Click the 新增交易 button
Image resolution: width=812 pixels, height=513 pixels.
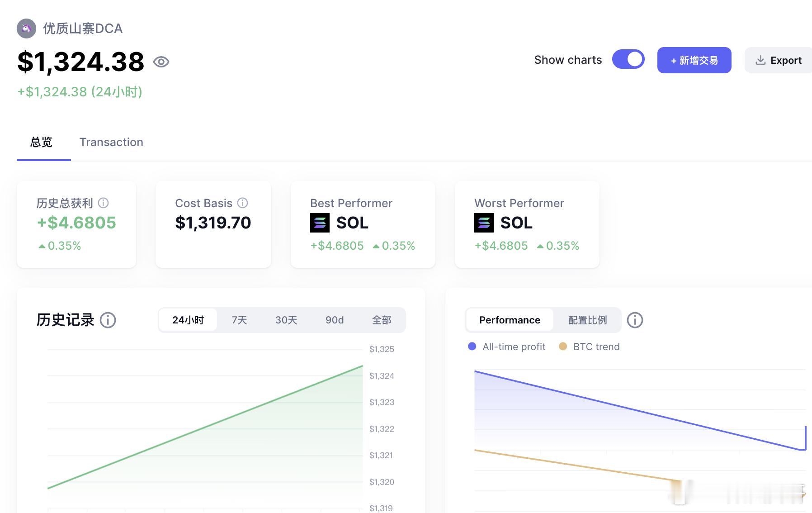point(694,60)
